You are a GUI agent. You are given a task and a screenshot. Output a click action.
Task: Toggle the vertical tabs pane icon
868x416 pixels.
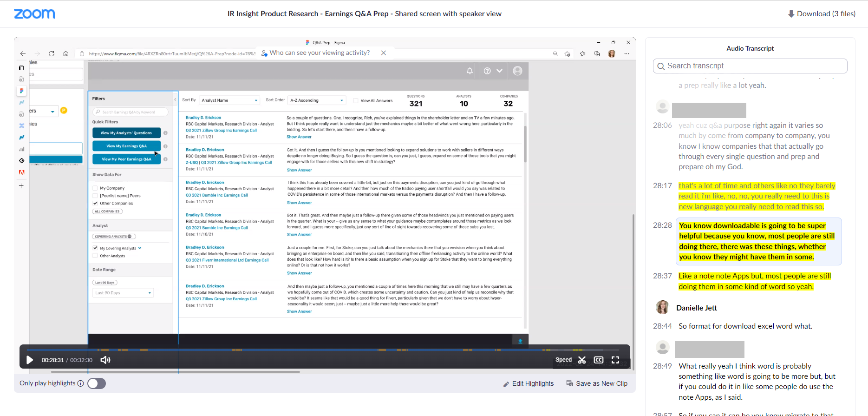tap(21, 68)
